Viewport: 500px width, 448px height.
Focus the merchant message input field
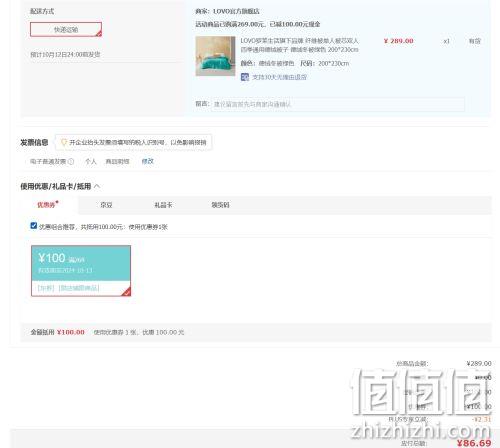[x=338, y=104]
